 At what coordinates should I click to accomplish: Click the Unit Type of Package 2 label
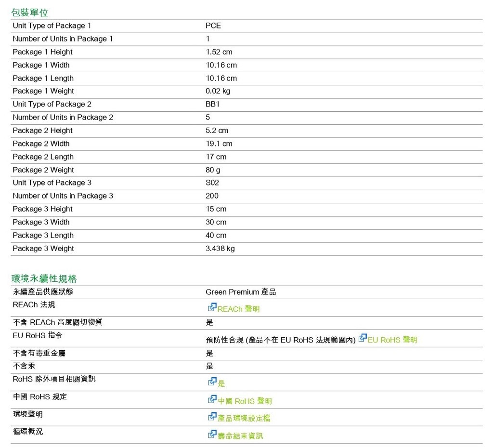tap(52, 104)
